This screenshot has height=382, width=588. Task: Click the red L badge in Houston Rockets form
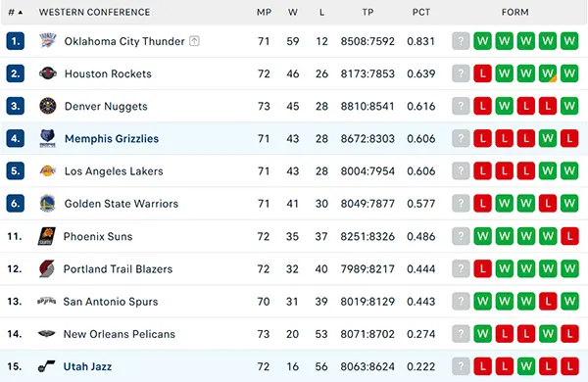(482, 73)
